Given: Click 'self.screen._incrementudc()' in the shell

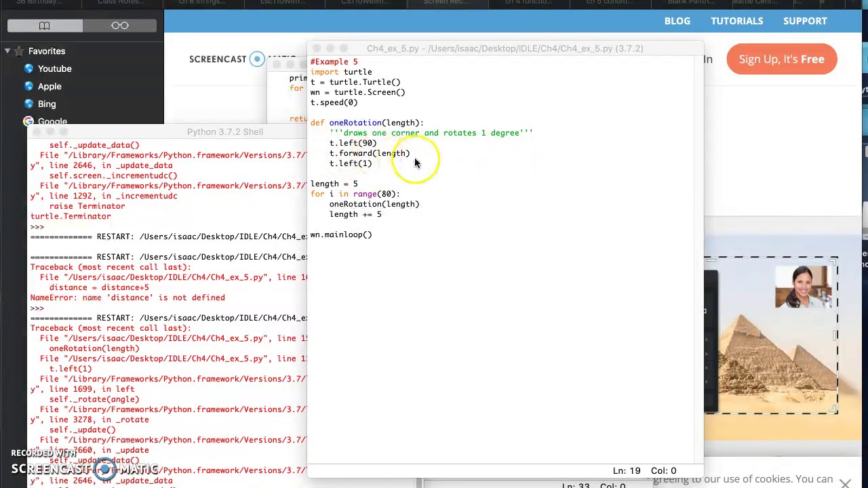Looking at the screenshot, I should coord(113,176).
